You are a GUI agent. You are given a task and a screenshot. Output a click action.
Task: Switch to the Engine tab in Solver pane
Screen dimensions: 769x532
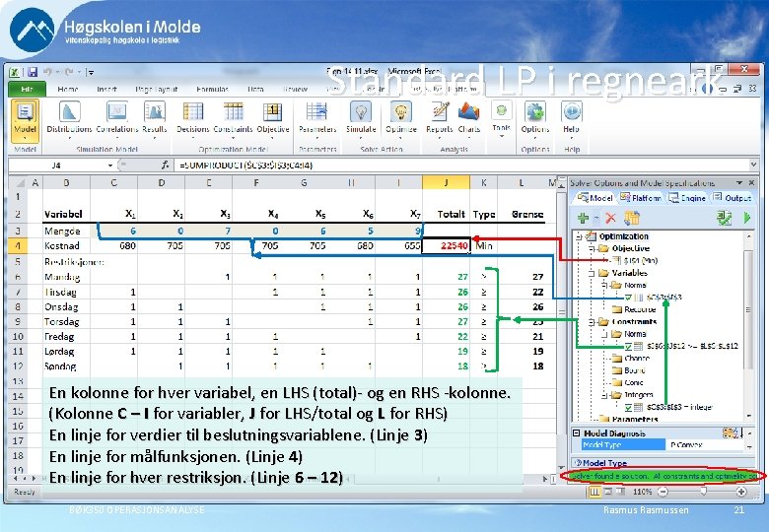click(687, 198)
